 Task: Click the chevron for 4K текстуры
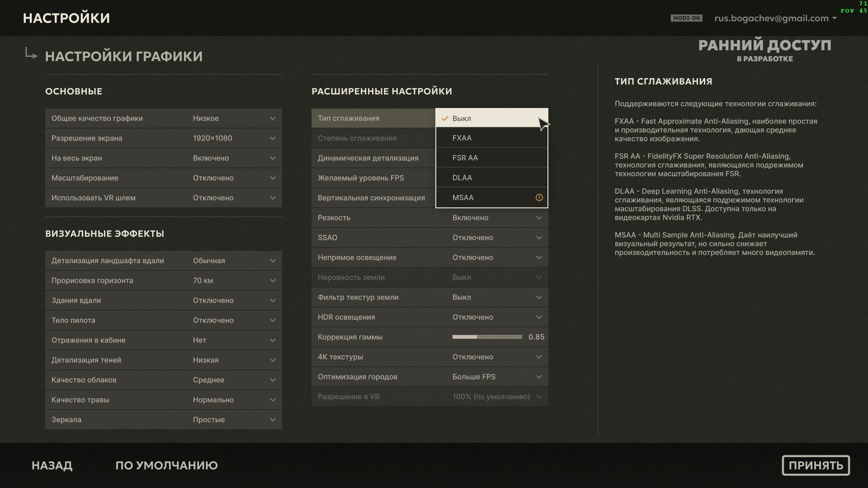tap(539, 357)
